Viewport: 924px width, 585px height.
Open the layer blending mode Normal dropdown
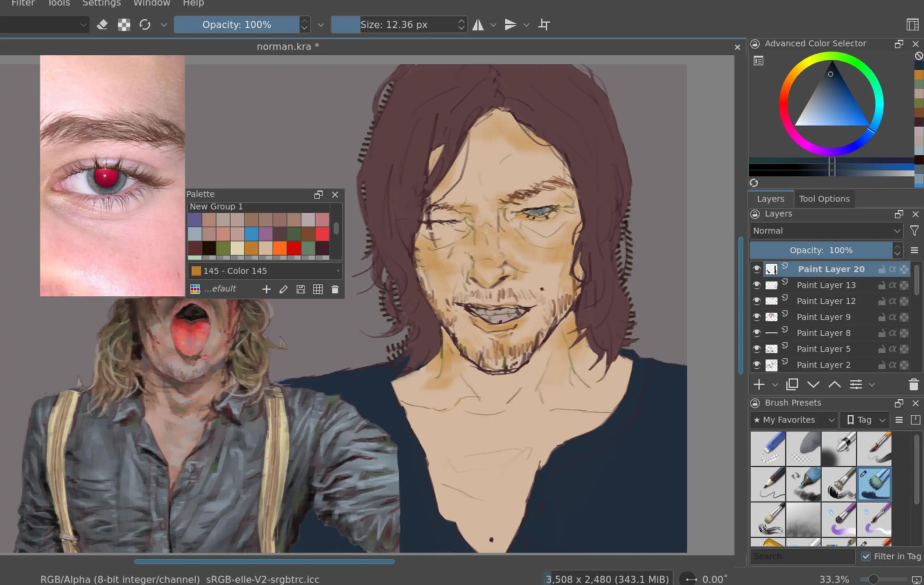point(826,231)
